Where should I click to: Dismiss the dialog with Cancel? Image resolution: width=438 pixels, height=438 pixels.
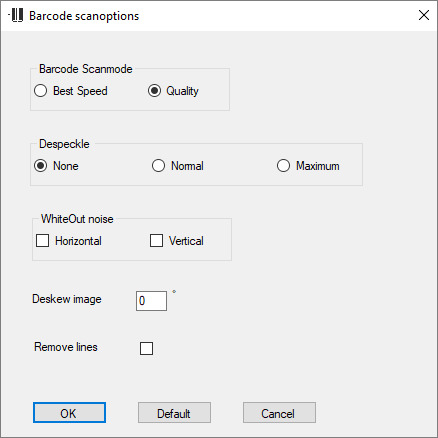[279, 413]
